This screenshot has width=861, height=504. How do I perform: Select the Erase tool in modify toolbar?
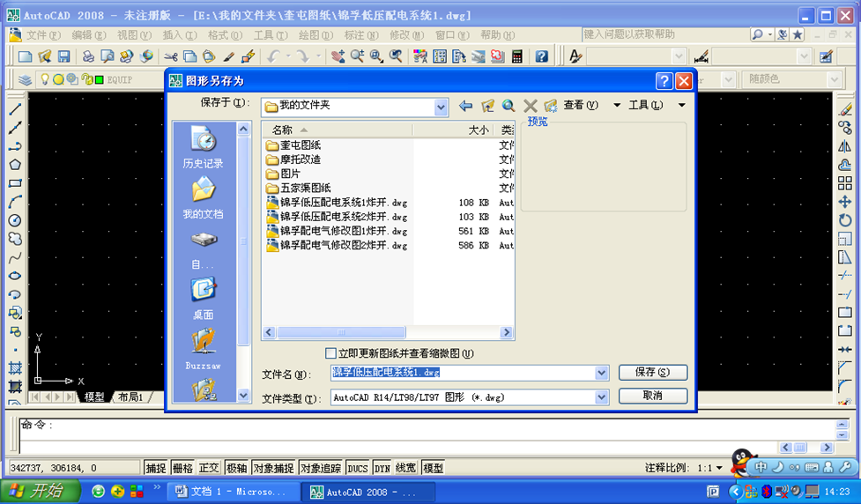(x=845, y=109)
